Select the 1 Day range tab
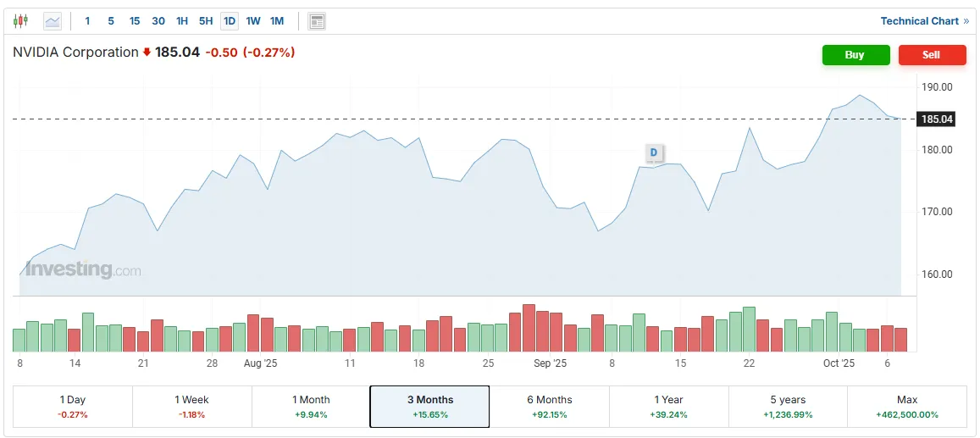This screenshot has width=980, height=438. [x=73, y=407]
